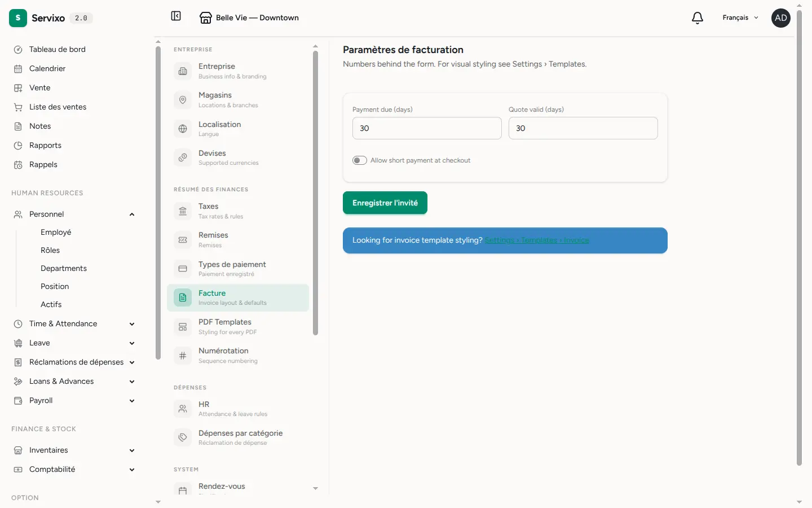Open Localisation via globe icon
Viewport: 812px width, 508px height.
183,129
